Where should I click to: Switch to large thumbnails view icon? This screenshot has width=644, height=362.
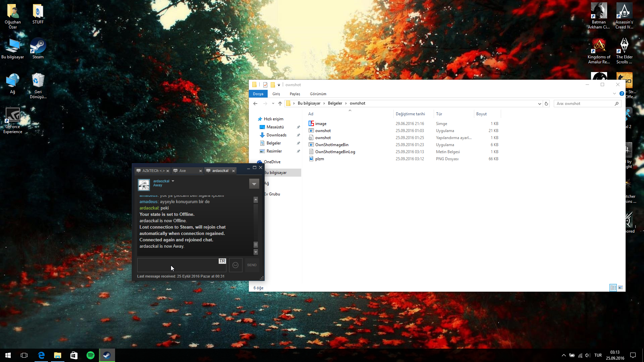pos(621,288)
